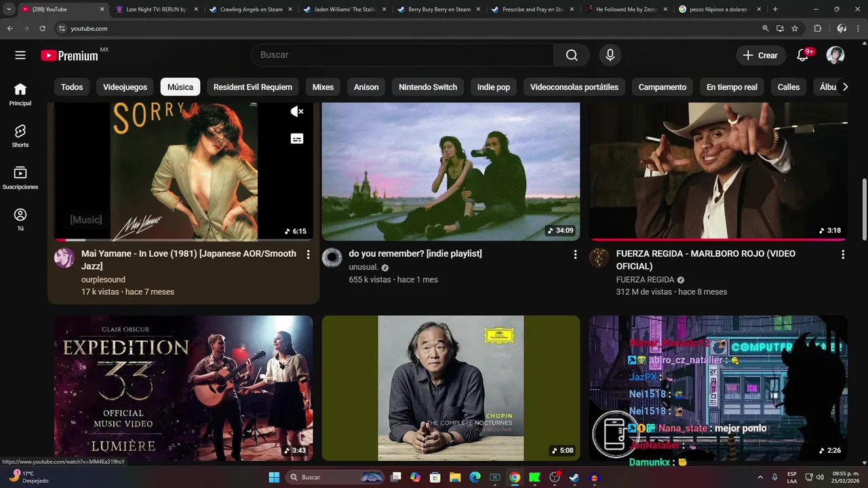Click the youtube.com address bar

click(407, 28)
